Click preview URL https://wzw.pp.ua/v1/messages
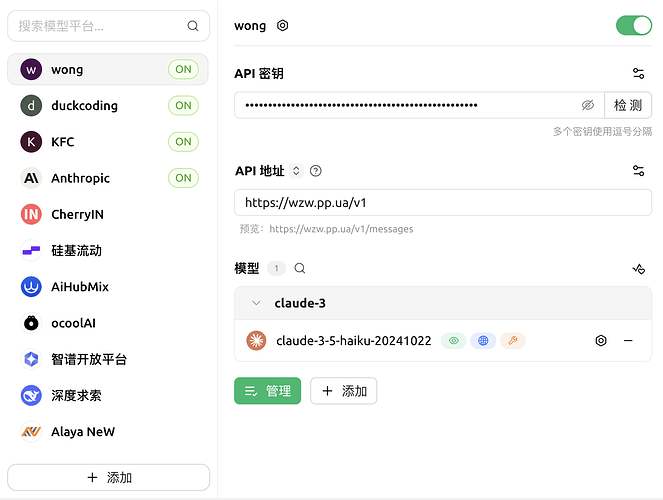The image size is (663, 500). click(341, 229)
